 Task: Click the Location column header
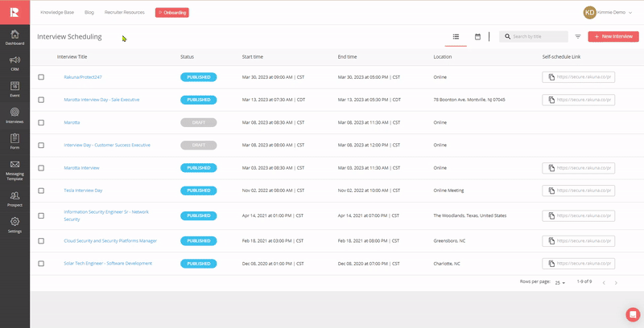tap(442, 57)
